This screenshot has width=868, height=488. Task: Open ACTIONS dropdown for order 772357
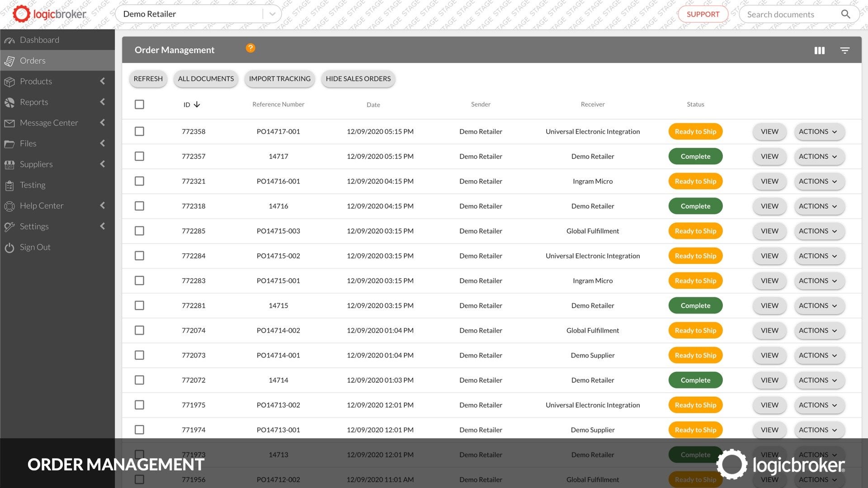click(819, 156)
